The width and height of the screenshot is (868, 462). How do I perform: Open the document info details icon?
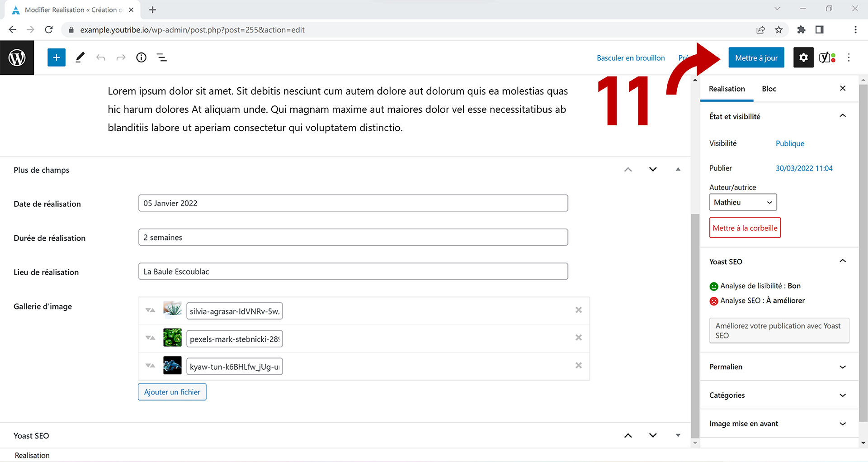tap(142, 57)
